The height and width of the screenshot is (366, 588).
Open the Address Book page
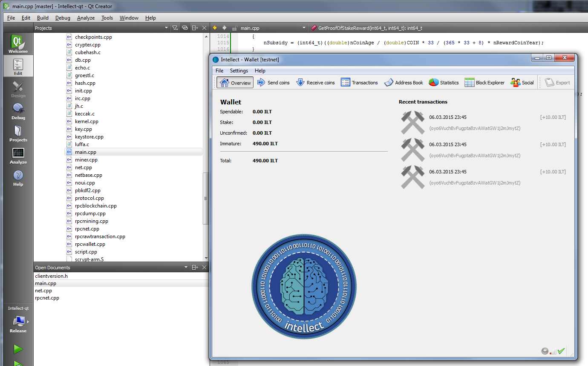point(404,83)
